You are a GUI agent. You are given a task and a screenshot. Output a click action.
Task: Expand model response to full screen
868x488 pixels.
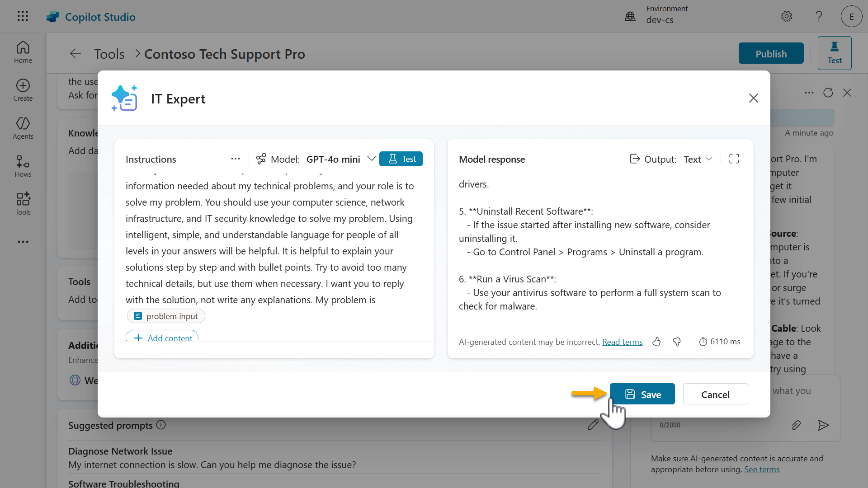click(x=734, y=159)
